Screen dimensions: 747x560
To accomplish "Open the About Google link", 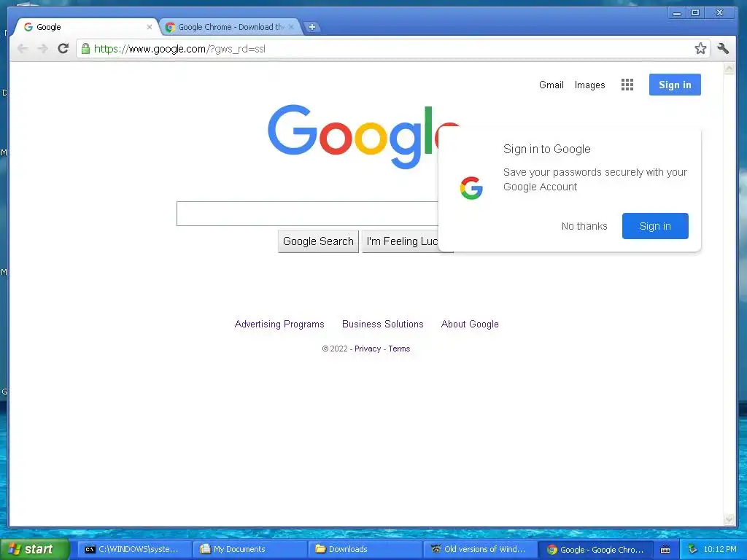I will coord(470,324).
